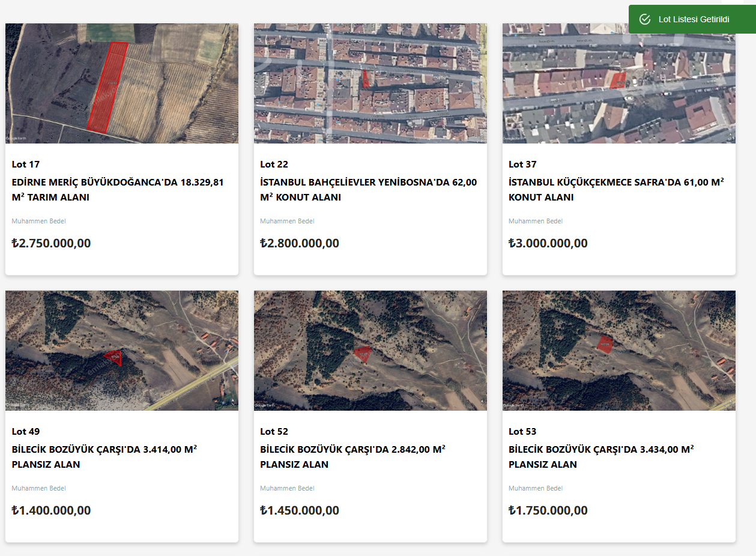
Task: Click the ₺2.750.000,00 price on Lot 17
Action: click(x=51, y=243)
